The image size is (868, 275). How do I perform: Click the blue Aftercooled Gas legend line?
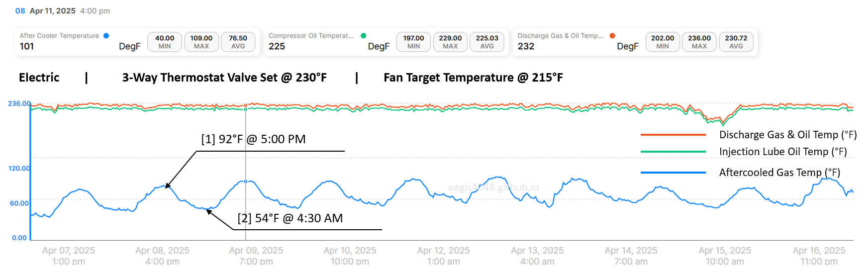[673, 173]
